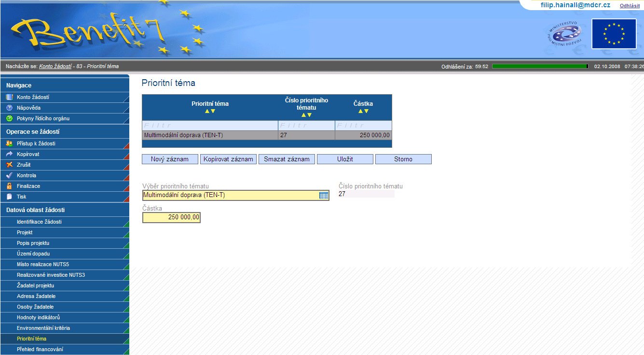
Task: Cancel with the Storno button
Action: pos(403,159)
